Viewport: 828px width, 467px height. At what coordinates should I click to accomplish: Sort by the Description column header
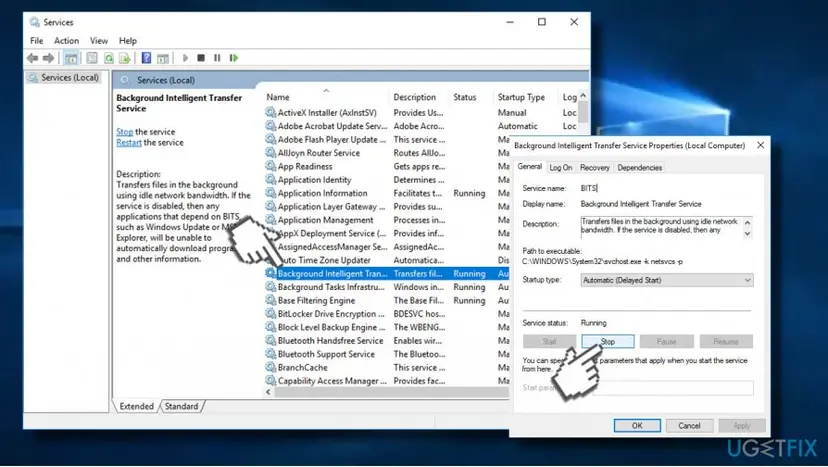pyautogui.click(x=415, y=97)
